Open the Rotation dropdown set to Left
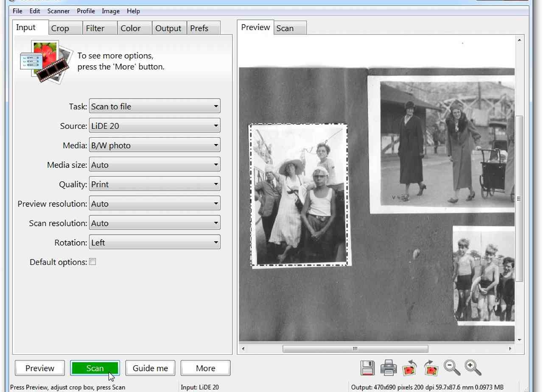Viewport: 543px width, 392px height. click(x=154, y=243)
